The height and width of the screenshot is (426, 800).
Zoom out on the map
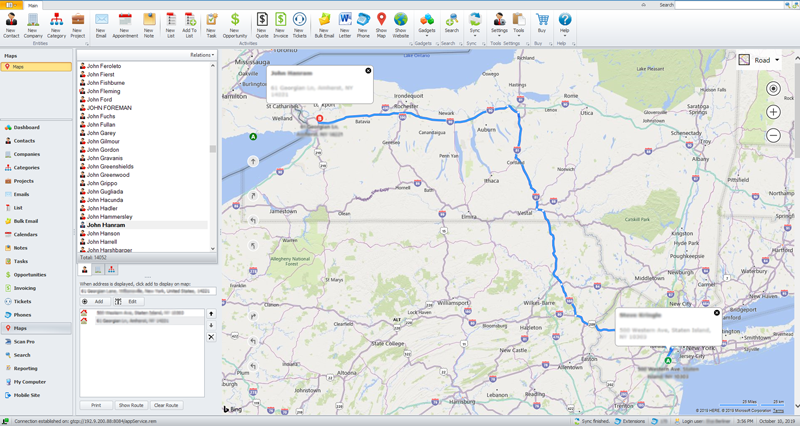coord(773,135)
